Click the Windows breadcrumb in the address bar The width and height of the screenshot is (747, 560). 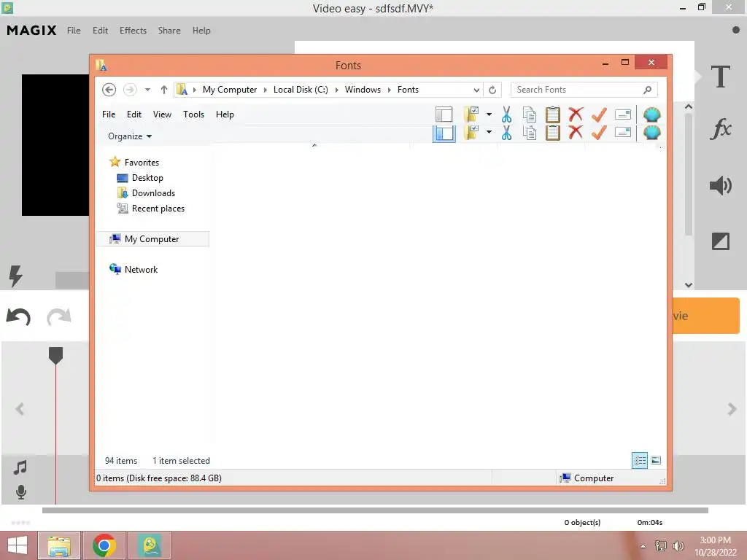tap(363, 90)
